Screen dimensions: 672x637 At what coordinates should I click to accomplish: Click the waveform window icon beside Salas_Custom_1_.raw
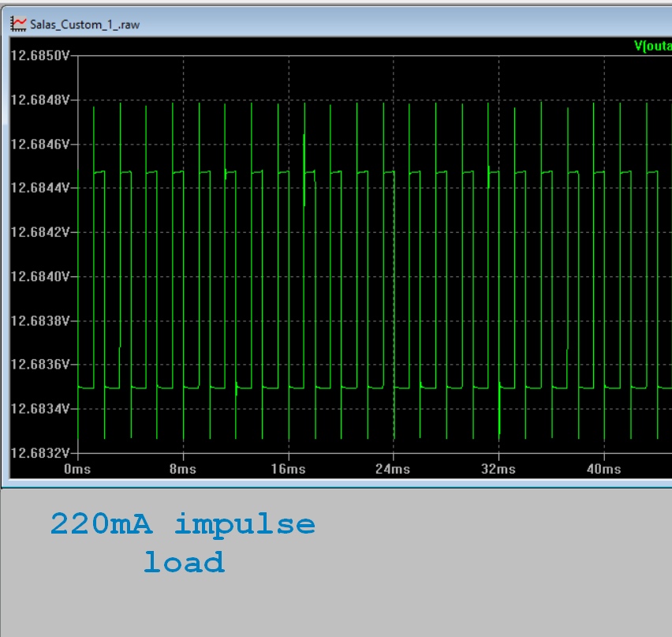[x=18, y=24]
